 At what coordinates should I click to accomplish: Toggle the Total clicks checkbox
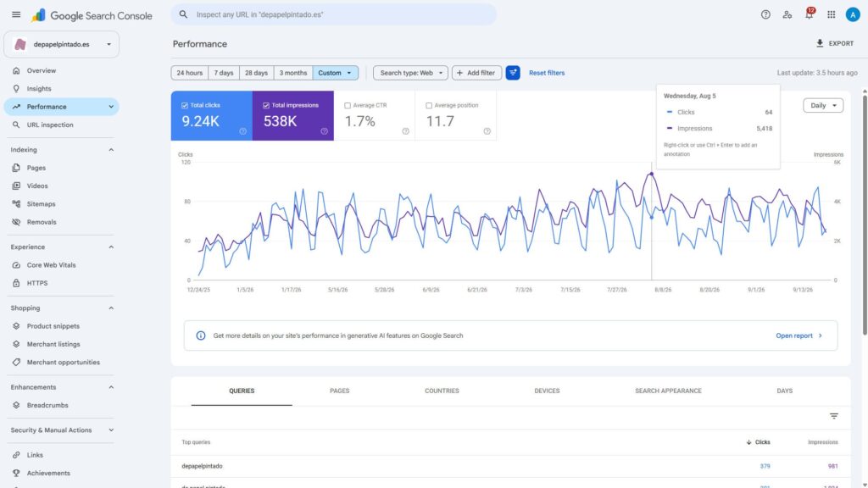(185, 106)
